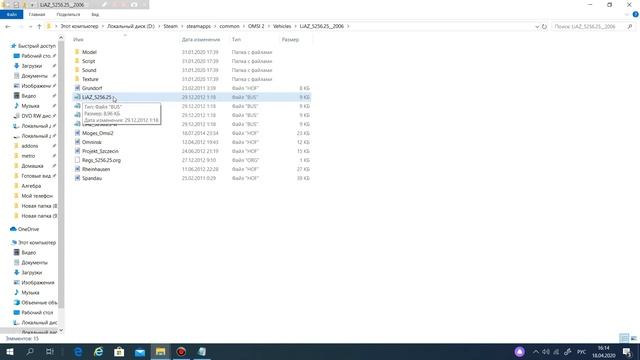
Task: Open address bar history dropdown
Action: (537, 26)
